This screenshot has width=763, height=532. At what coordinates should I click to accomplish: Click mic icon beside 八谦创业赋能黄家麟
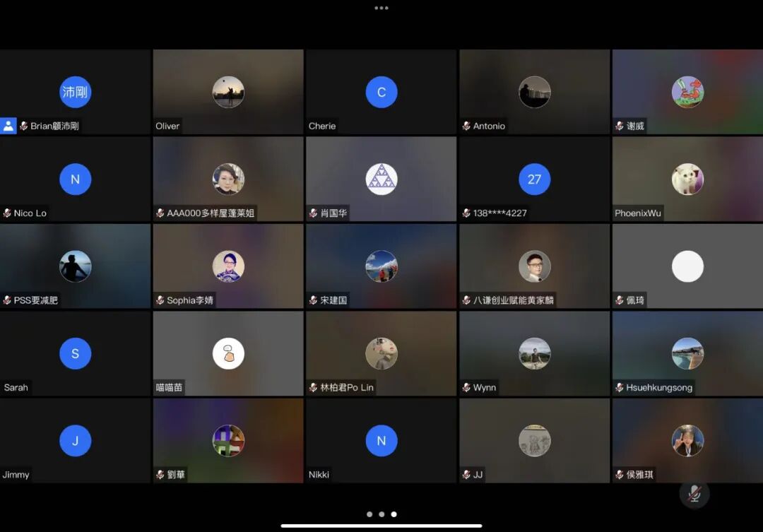coord(466,300)
